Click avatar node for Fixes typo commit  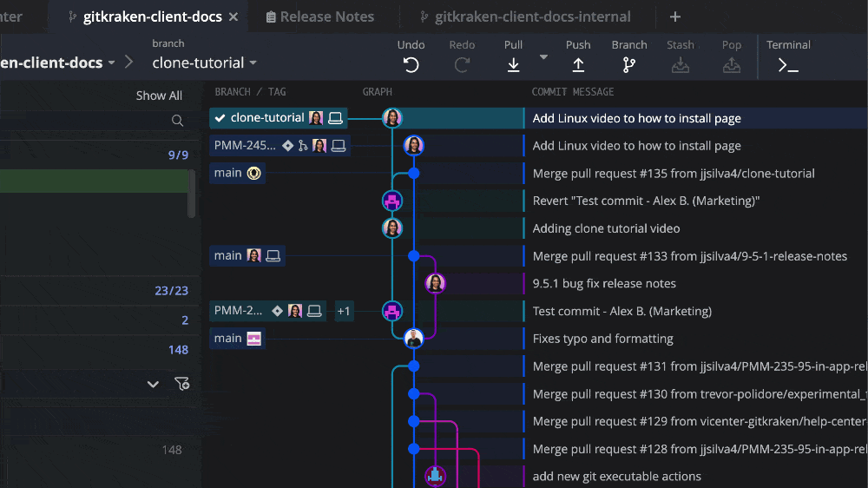pos(413,339)
